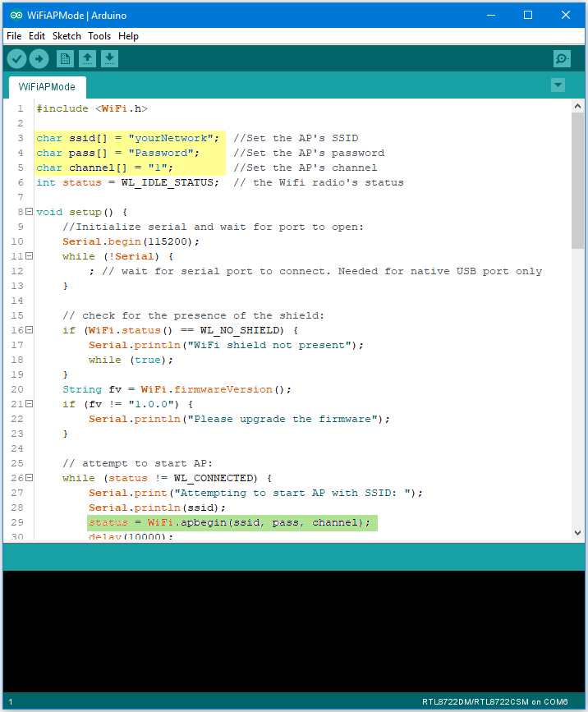Click the Verify sketch checkmark button

point(16,58)
